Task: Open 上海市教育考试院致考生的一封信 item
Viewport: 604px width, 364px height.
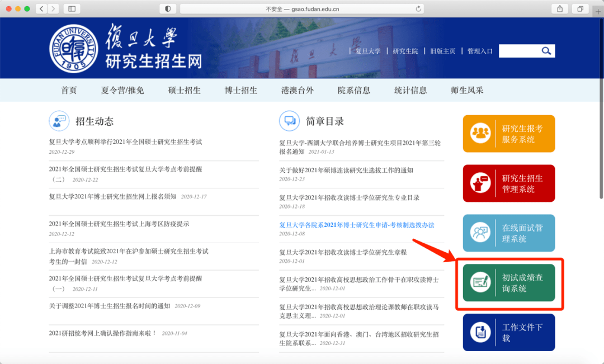Action: click(129, 256)
